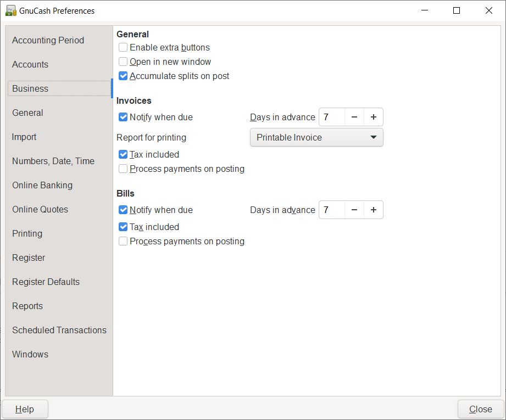Enable extra buttons checkbox
Screen dimensions: 506x420
tap(123, 48)
